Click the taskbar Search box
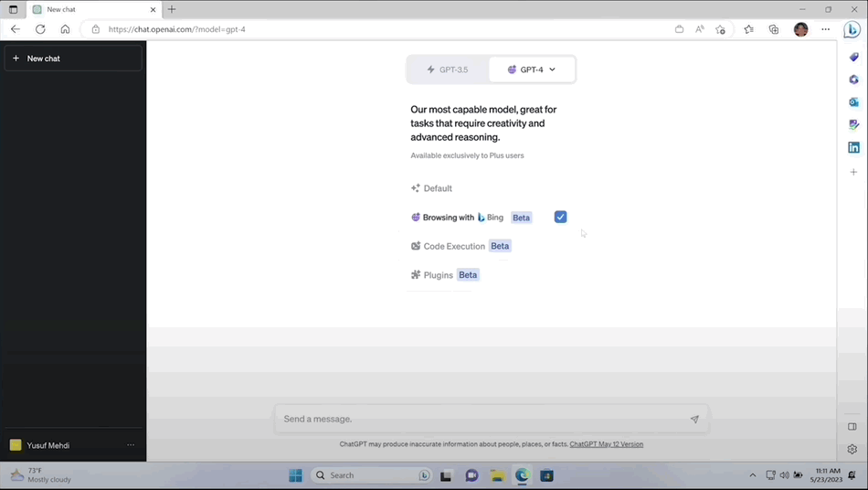Viewport: 868px width, 490px height. (371, 475)
